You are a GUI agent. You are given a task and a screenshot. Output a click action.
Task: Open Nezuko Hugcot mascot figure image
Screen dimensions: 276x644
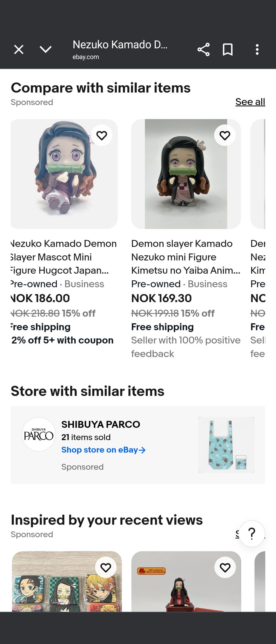pos(64,178)
